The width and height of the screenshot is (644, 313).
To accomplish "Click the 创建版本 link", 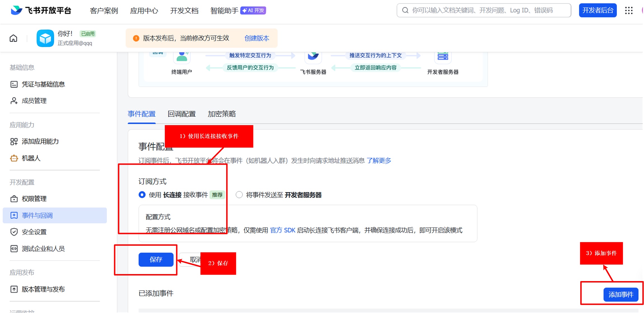I will [256, 38].
